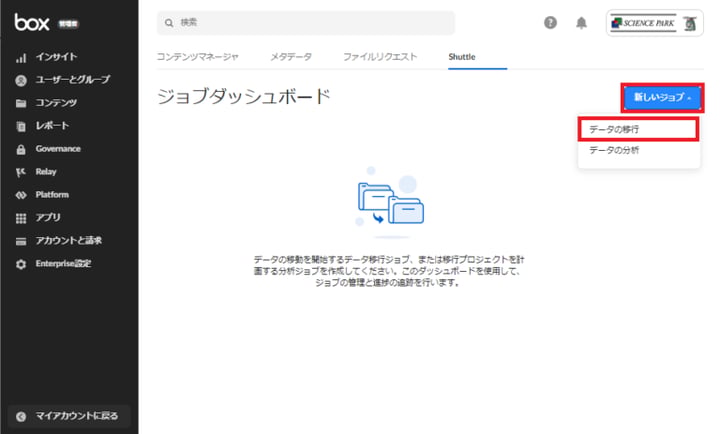The width and height of the screenshot is (720, 434).
Task: Click the Platform code icon
Action: click(x=20, y=195)
